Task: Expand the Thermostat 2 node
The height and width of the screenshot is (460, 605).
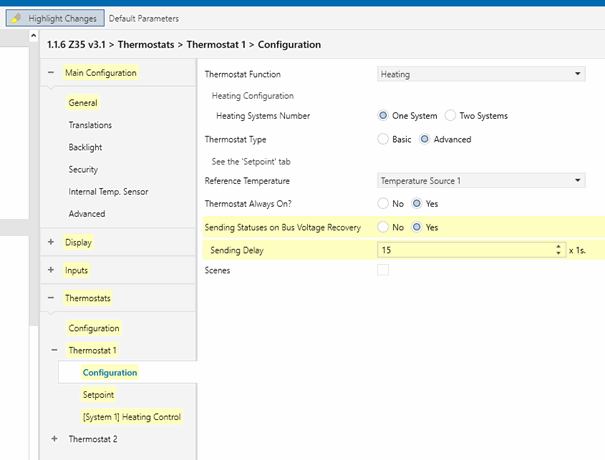Action: pos(54,439)
